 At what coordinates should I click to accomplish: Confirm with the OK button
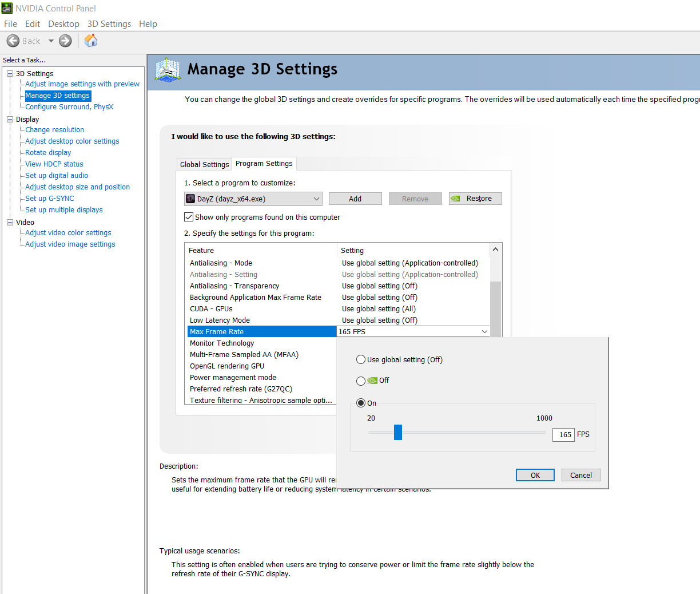click(535, 475)
